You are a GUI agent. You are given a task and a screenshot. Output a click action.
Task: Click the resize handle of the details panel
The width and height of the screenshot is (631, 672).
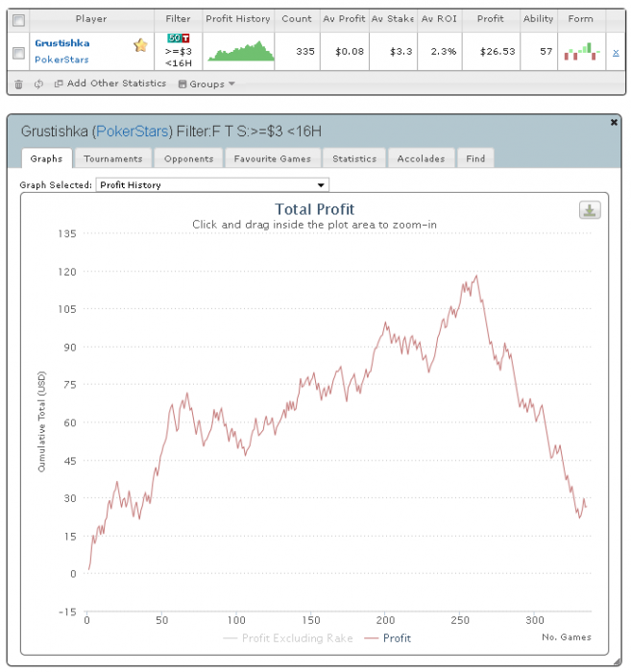[x=618, y=662]
